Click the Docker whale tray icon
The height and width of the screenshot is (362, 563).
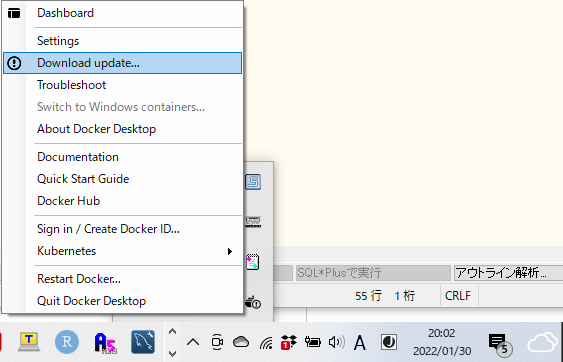pos(253,302)
